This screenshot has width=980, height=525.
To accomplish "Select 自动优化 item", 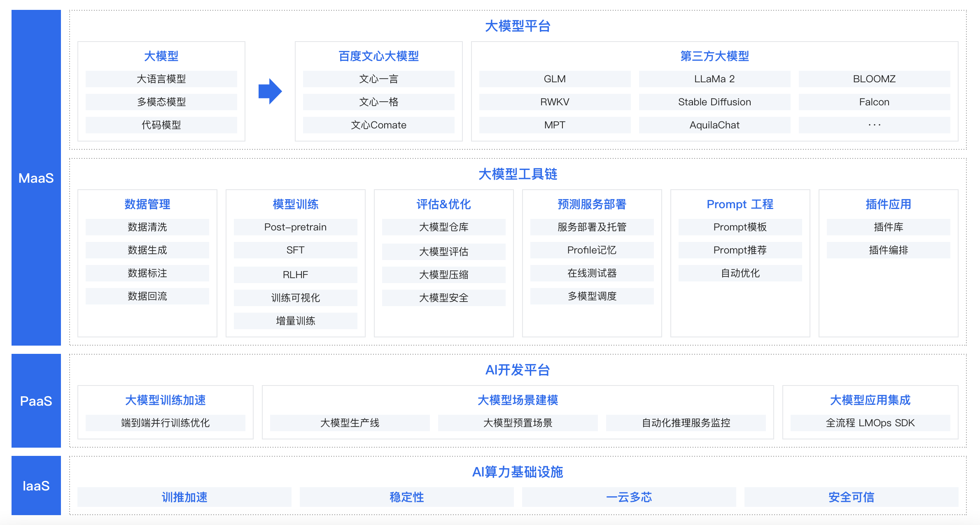I will tap(740, 273).
